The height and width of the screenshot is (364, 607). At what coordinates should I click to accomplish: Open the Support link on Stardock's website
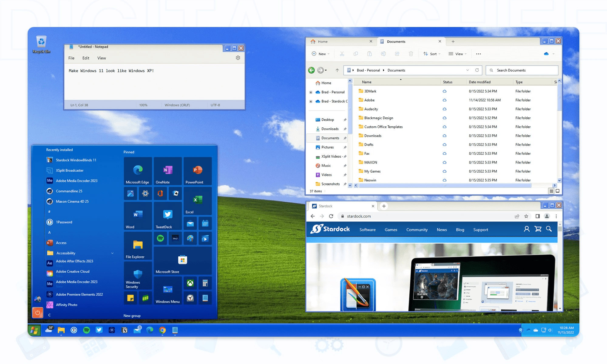point(480,230)
